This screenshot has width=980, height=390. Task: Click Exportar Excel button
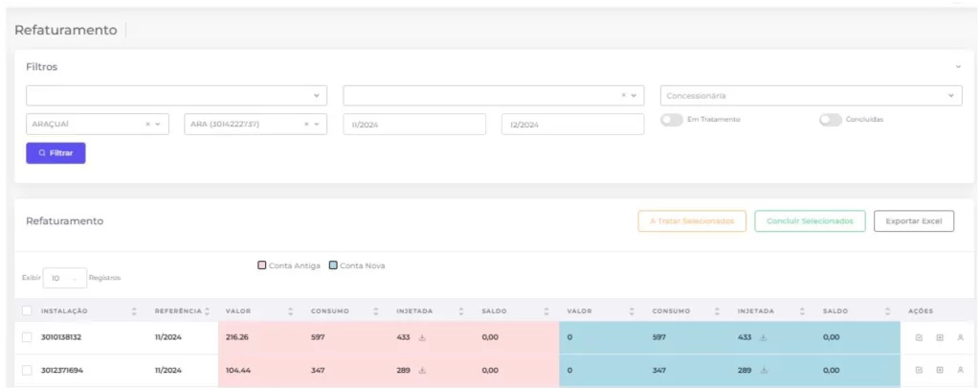tap(913, 221)
